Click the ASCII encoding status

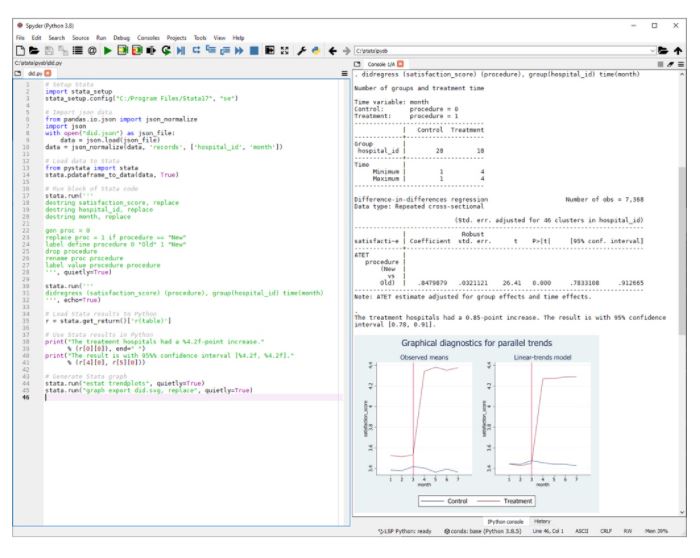(582, 531)
